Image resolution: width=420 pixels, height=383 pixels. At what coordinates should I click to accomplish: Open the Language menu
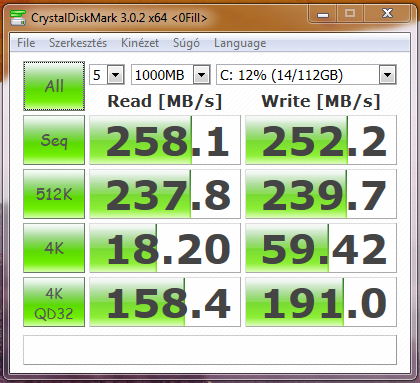(240, 43)
